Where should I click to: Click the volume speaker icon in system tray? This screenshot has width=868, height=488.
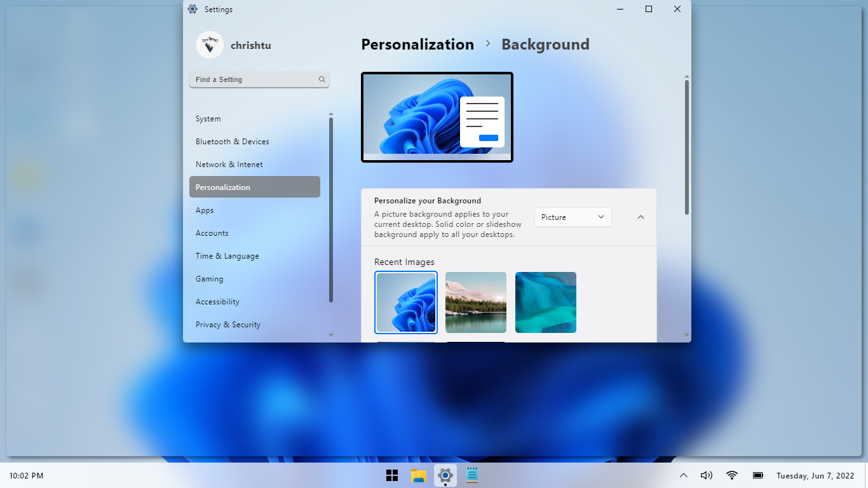coord(706,475)
